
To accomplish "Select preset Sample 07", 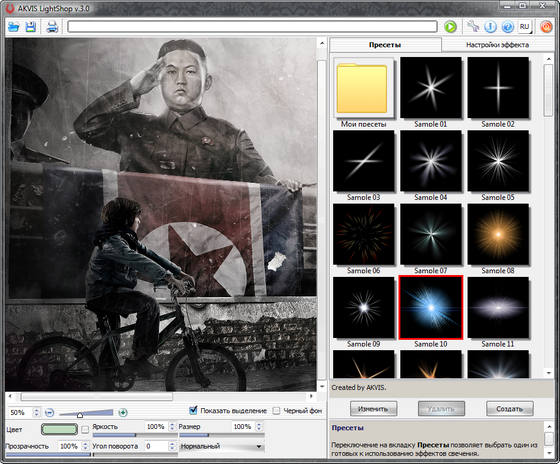I will click(x=431, y=234).
